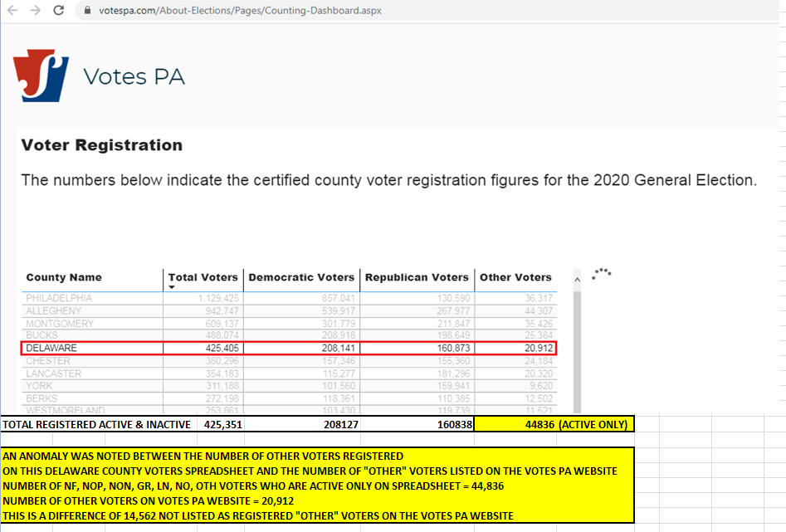Click the browser forward arrow
The image size is (786, 532).
(x=35, y=10)
